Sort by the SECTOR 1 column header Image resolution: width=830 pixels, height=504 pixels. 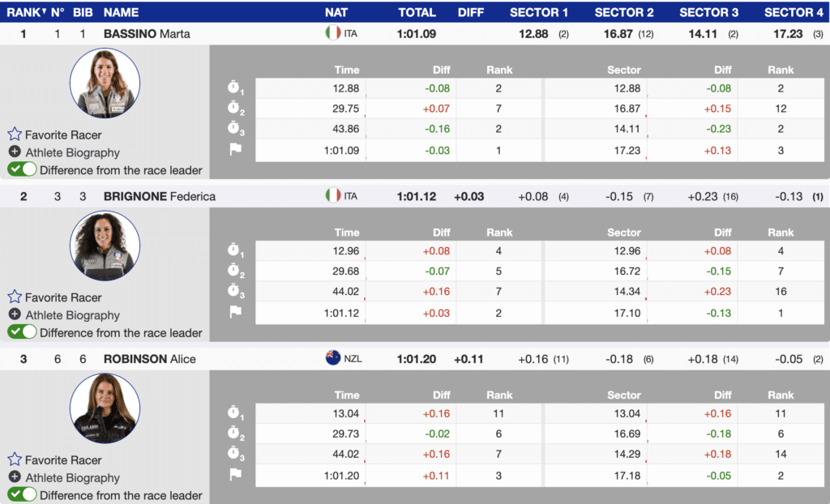pos(539,12)
